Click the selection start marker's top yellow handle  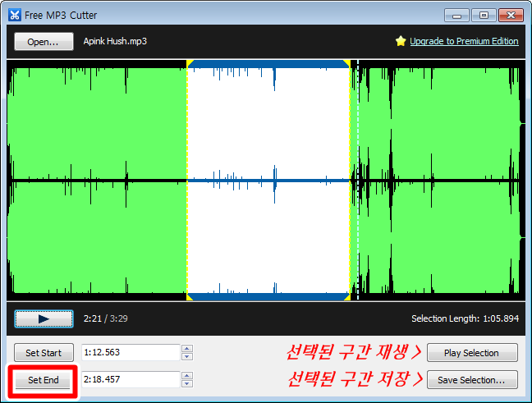(190, 63)
